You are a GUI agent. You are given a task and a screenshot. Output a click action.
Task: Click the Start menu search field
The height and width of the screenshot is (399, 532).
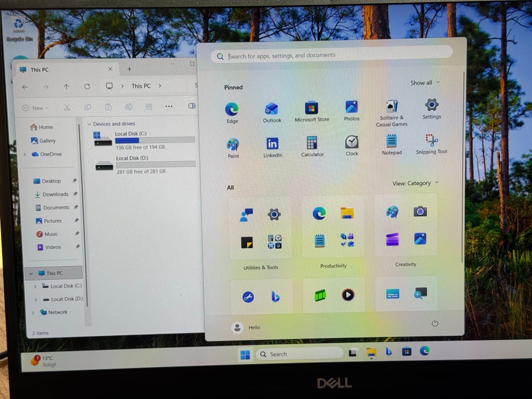(x=331, y=55)
